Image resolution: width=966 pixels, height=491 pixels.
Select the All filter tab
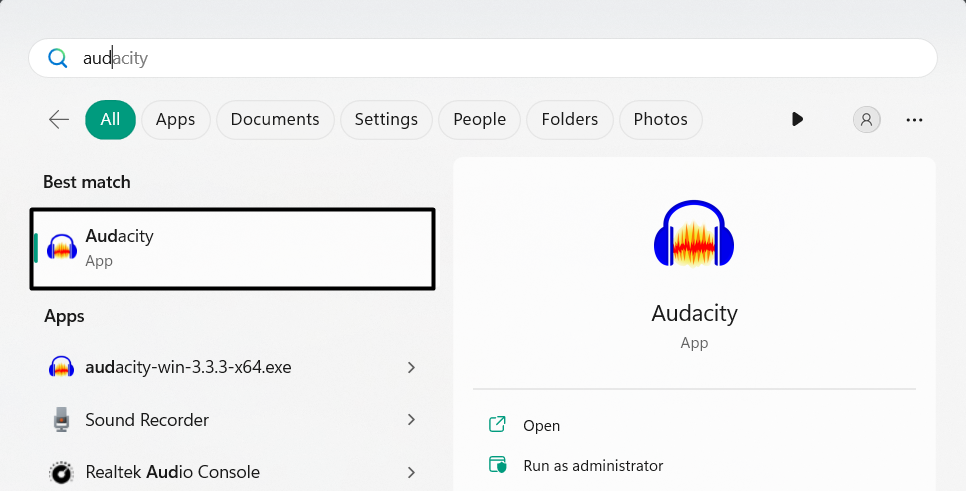[110, 120]
